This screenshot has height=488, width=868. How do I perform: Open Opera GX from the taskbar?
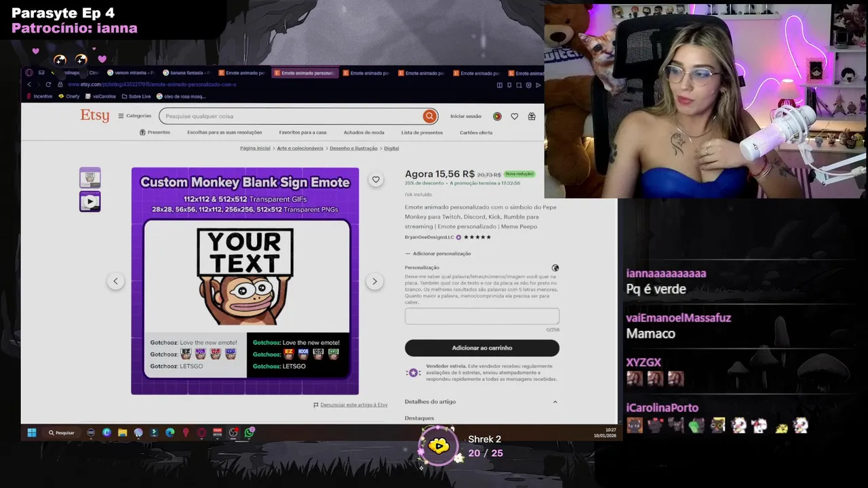[201, 432]
